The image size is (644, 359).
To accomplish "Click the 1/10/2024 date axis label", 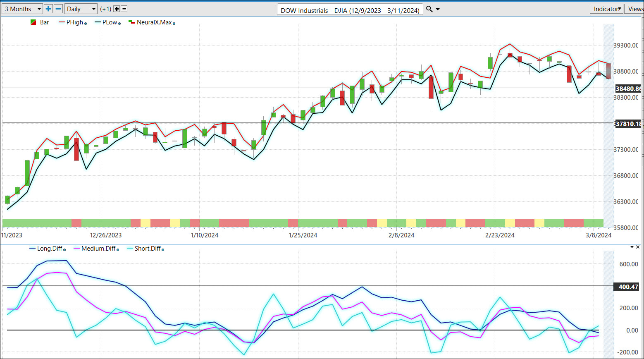I will (x=205, y=235).
